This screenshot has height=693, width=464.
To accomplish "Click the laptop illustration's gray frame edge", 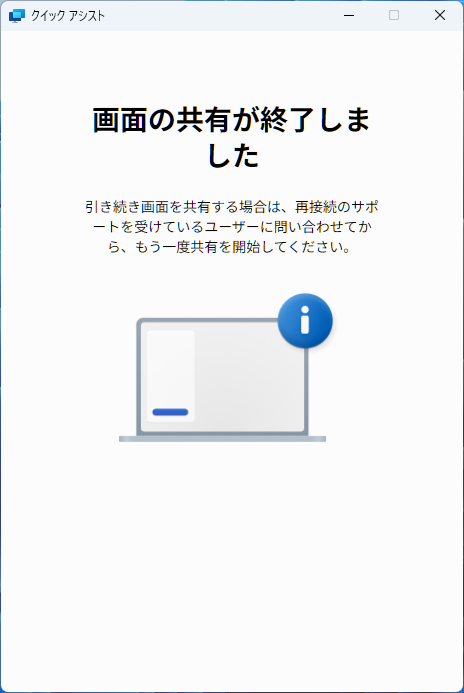I will 139,376.
